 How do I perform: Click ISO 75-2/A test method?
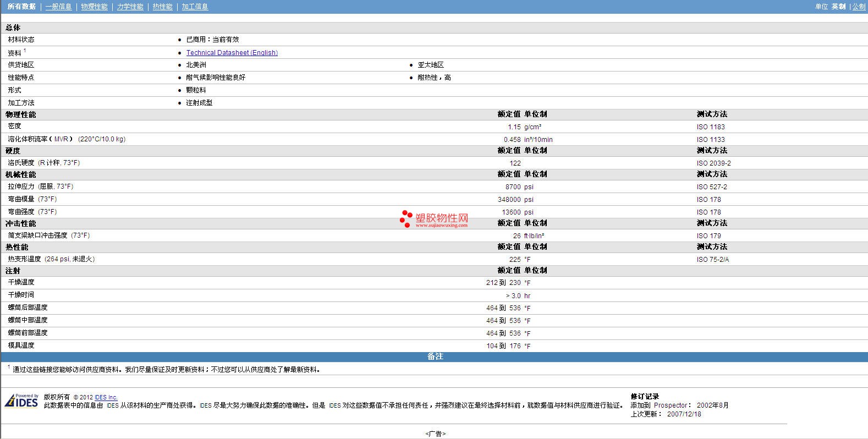(713, 260)
